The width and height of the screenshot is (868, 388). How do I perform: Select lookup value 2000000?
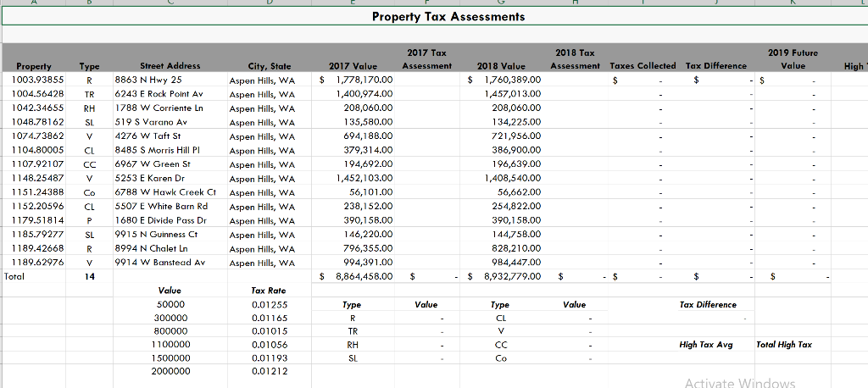coord(170,371)
